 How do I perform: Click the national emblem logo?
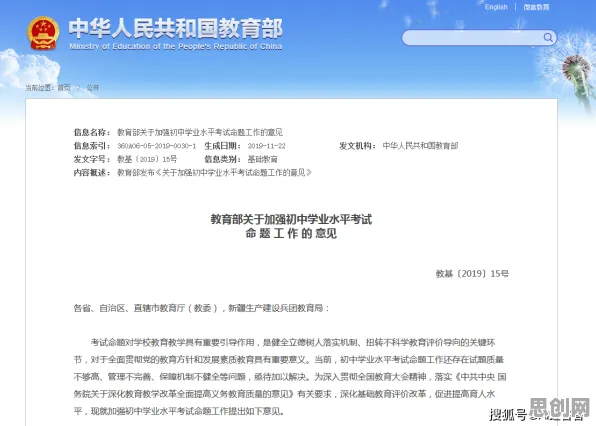pos(43,33)
